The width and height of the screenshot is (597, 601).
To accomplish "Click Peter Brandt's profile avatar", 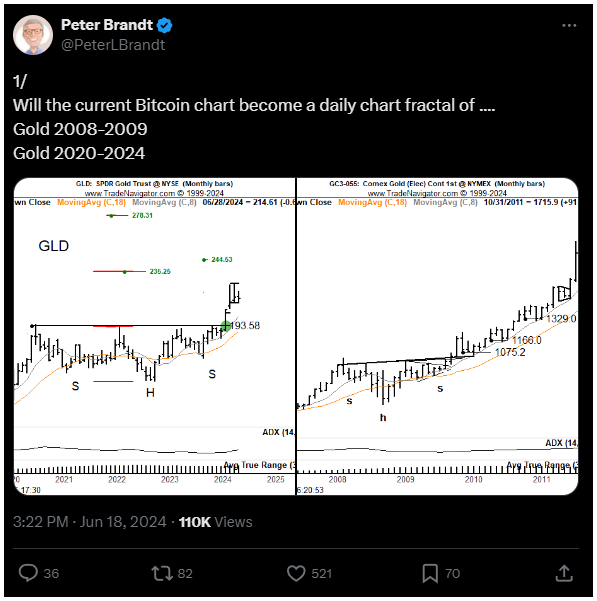I will point(33,35).
